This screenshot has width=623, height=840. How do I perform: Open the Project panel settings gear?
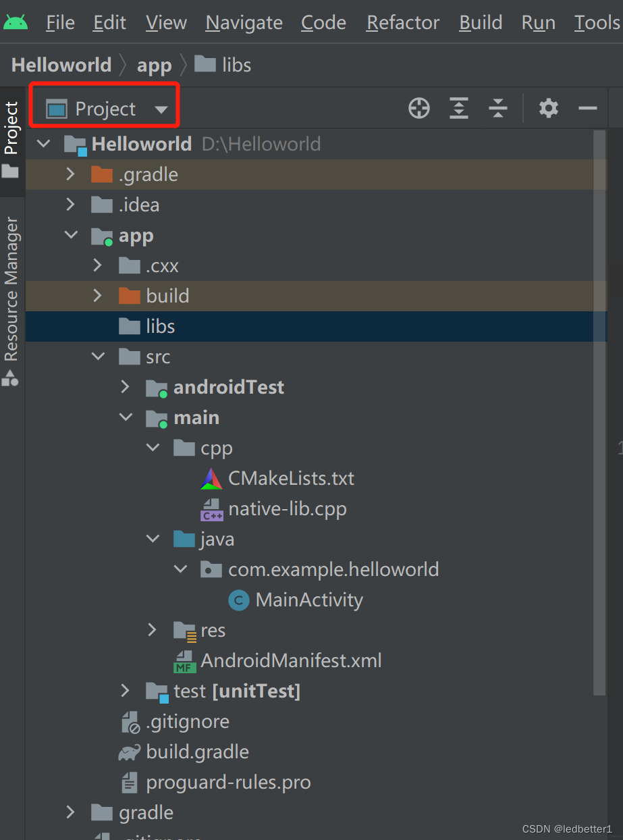click(x=548, y=108)
